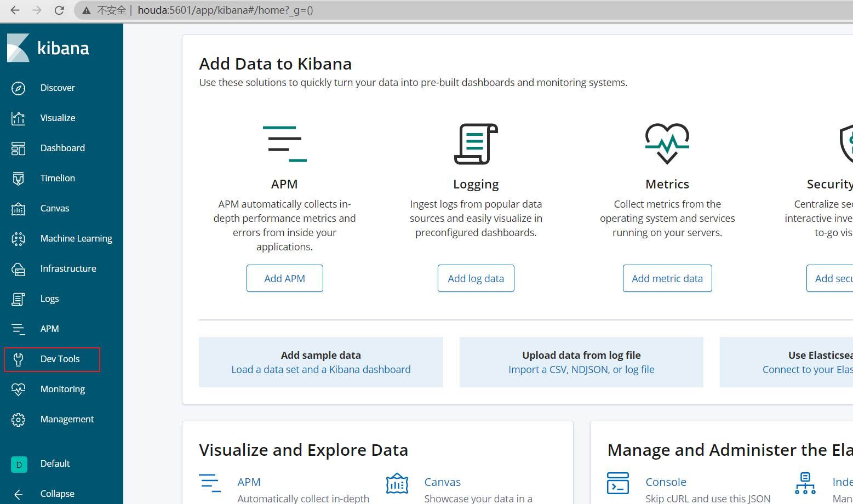Screen dimensions: 853x504
Task: Collapse the sidebar with Collapse label
Action: tap(57, 494)
